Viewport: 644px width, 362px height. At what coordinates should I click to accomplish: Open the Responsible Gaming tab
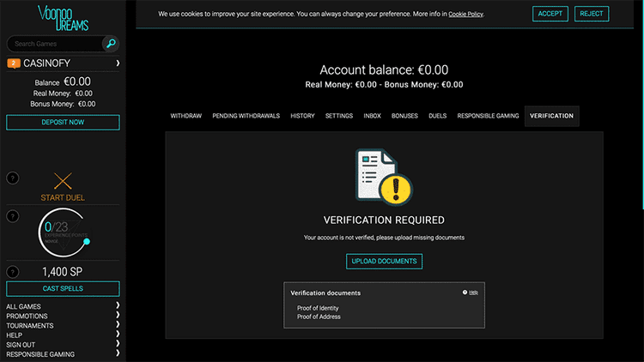488,116
